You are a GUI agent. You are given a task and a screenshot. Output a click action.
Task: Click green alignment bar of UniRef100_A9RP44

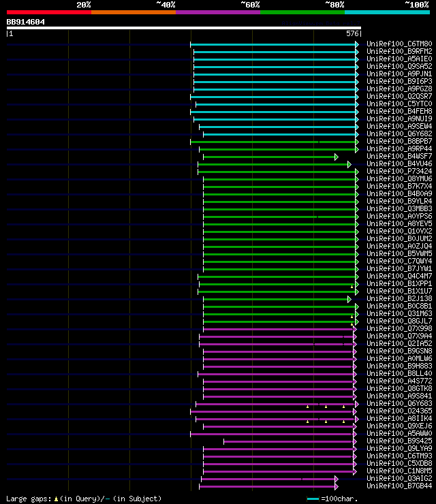(x=277, y=149)
